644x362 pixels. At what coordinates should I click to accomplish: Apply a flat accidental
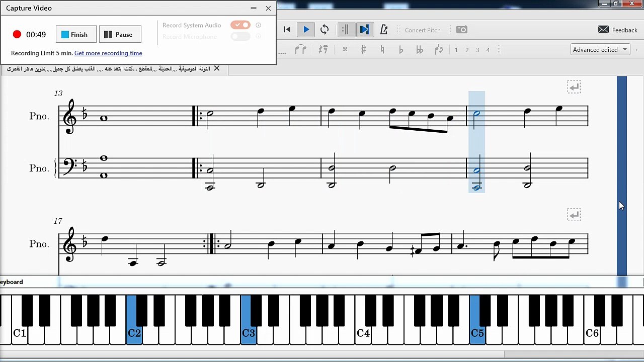[401, 50]
